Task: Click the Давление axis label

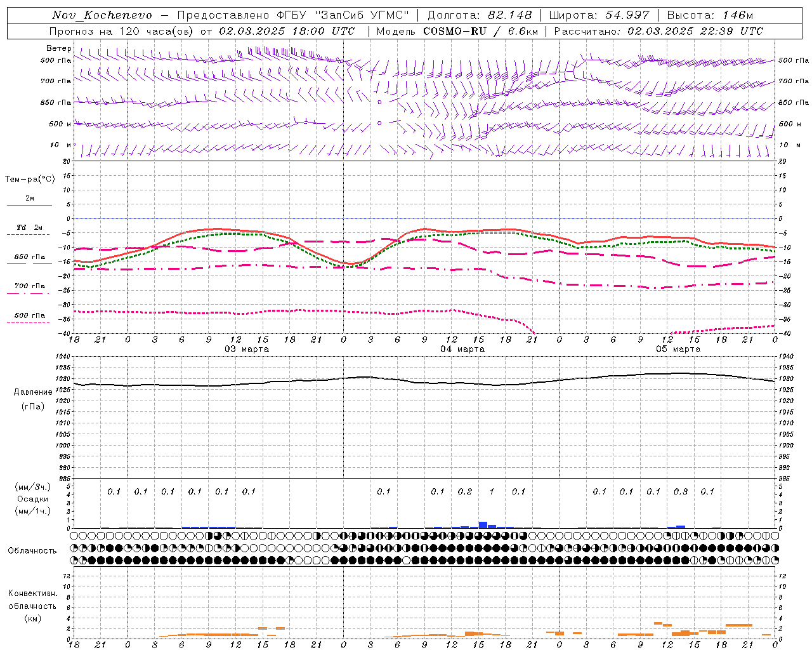Action: pos(33,392)
